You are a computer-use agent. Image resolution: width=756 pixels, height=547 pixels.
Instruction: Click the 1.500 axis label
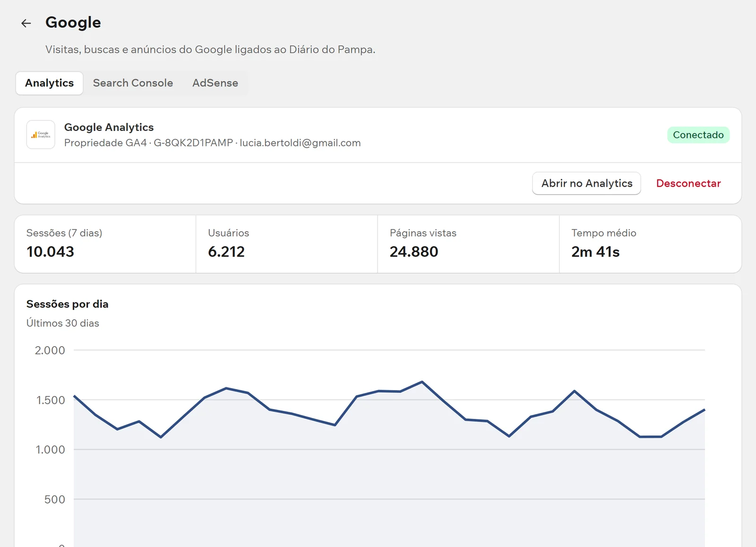[51, 400]
